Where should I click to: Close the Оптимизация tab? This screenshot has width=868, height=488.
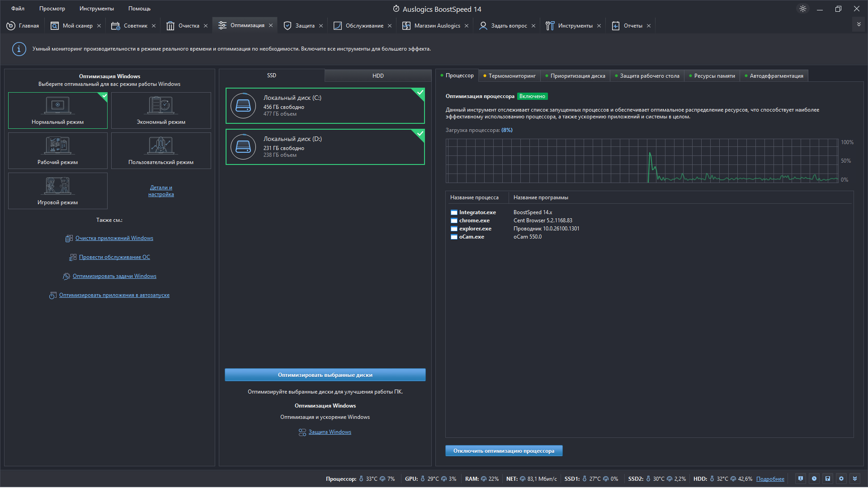point(271,25)
